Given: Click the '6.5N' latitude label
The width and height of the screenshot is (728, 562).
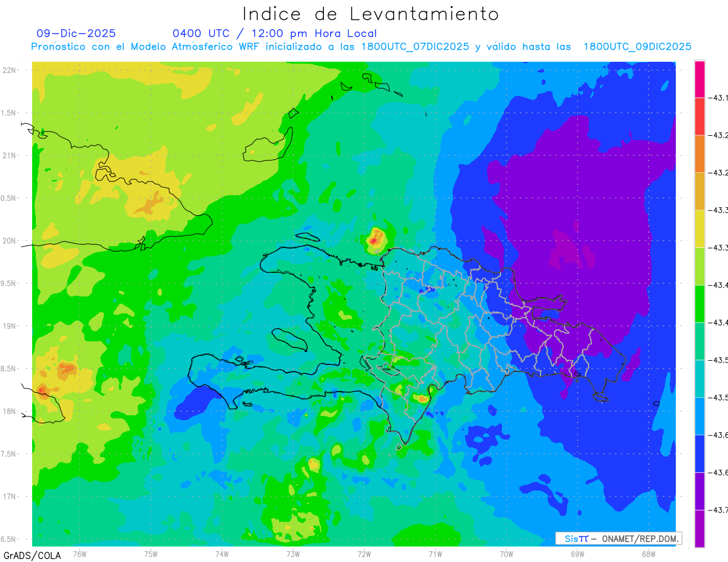Looking at the screenshot, I should click(9, 540).
